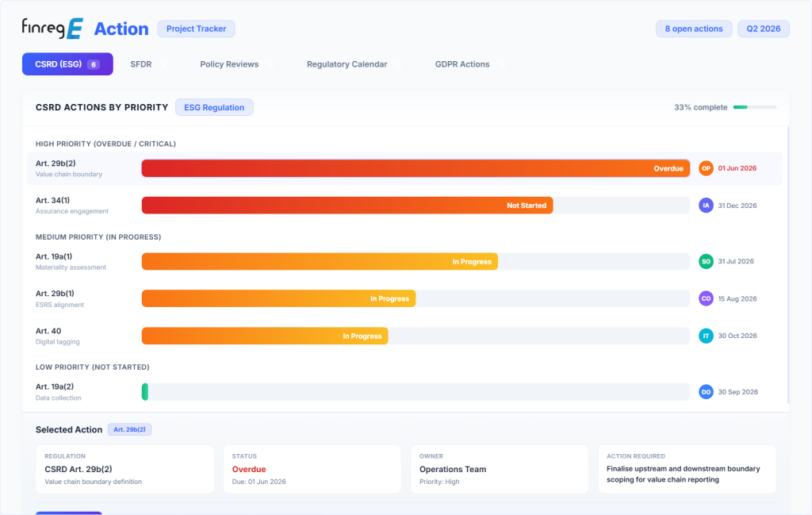Click the 8 open actions button
The image size is (812, 515).
tap(693, 29)
